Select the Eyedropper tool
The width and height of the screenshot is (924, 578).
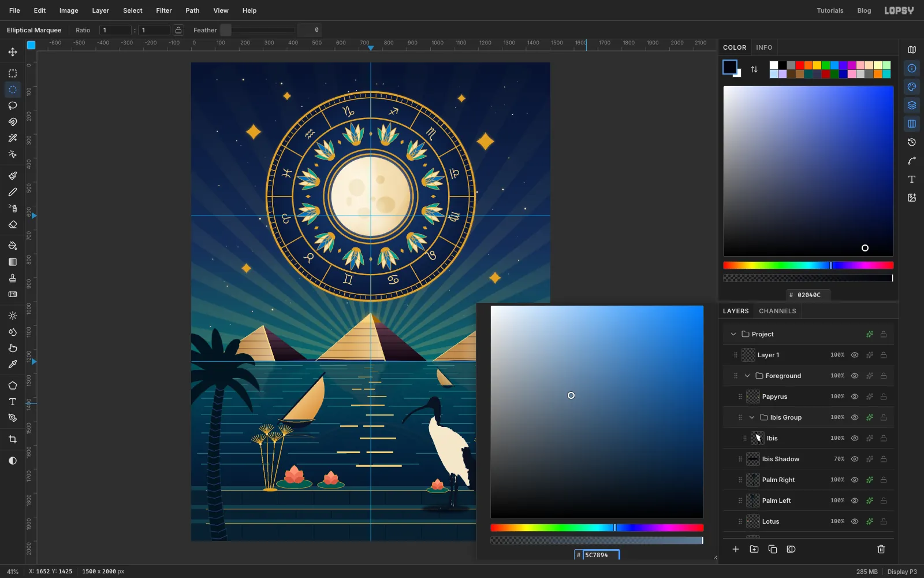13,364
